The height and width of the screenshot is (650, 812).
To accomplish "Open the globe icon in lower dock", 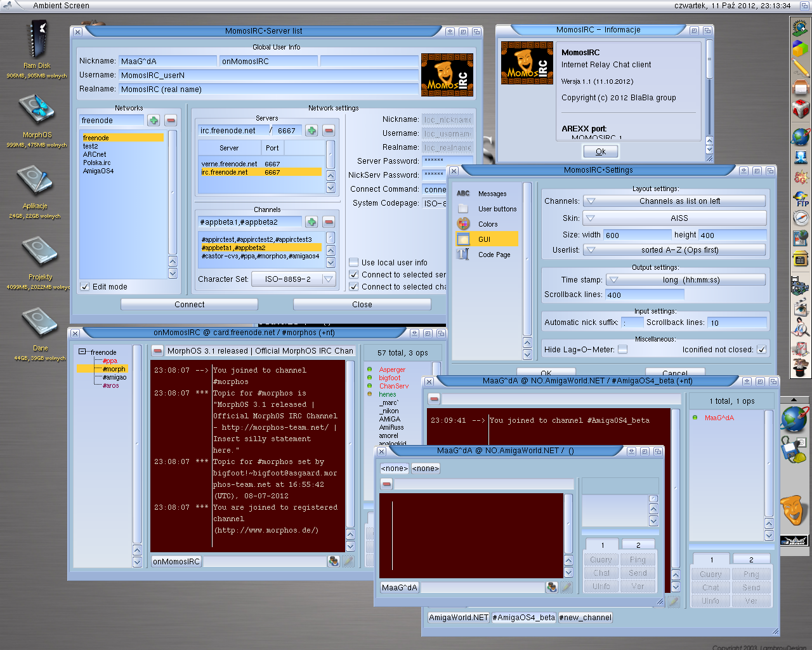I will coord(793,419).
